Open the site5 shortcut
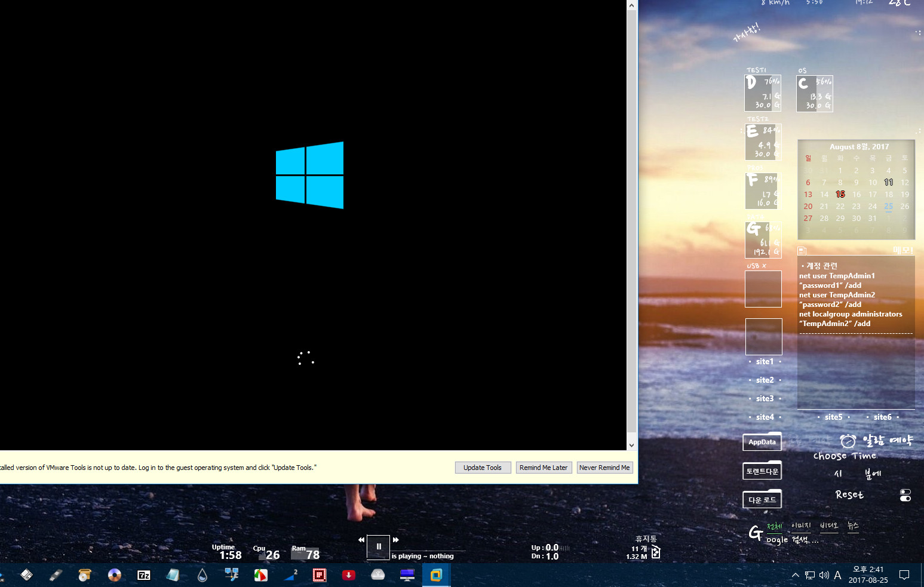The height and width of the screenshot is (587, 924). [x=833, y=417]
